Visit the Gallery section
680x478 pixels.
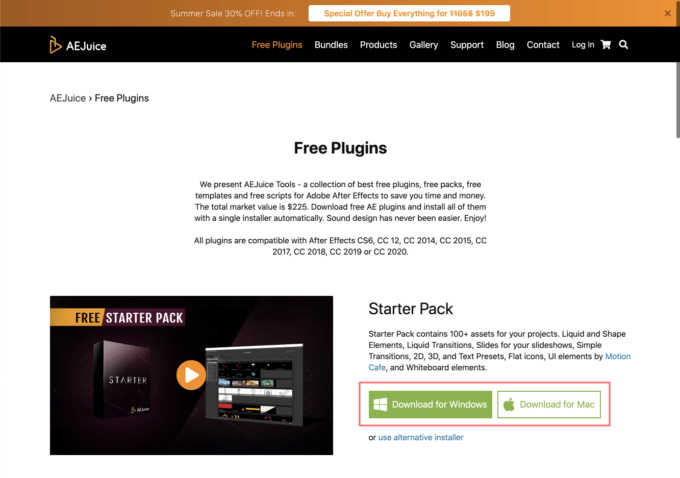point(423,45)
